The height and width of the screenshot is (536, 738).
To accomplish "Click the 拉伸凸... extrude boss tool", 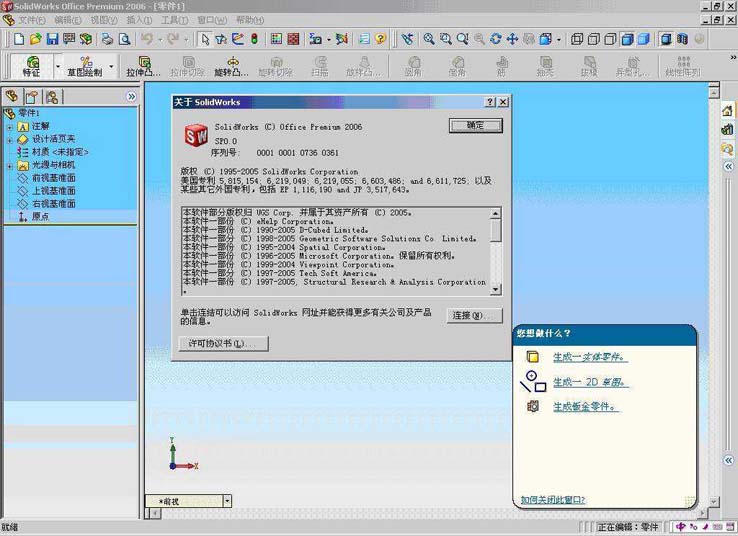I will 144,66.
